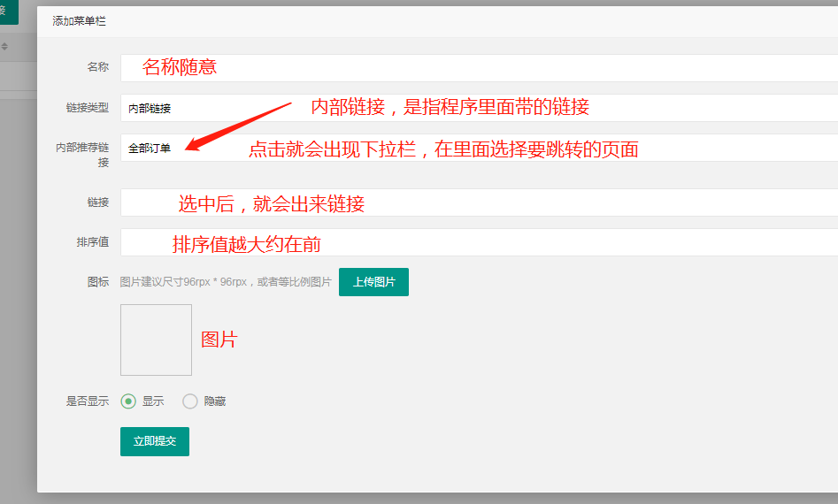Click the 链接 input field

[479, 202]
